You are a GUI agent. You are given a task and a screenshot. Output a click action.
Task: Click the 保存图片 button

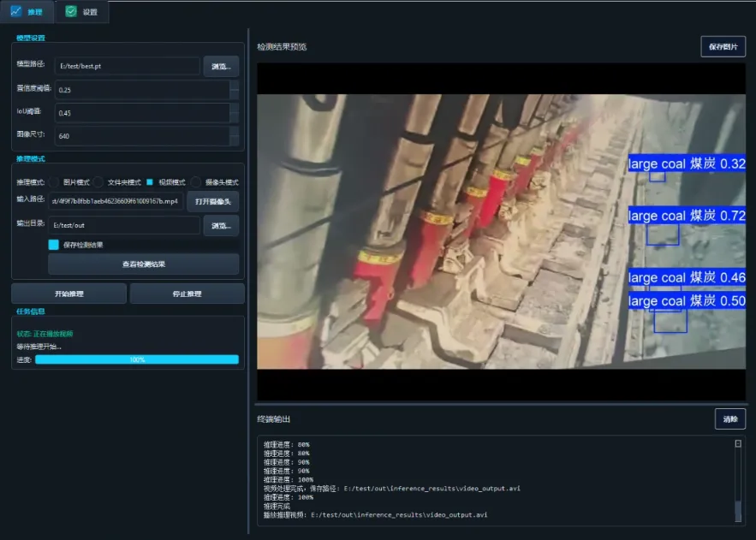point(723,47)
